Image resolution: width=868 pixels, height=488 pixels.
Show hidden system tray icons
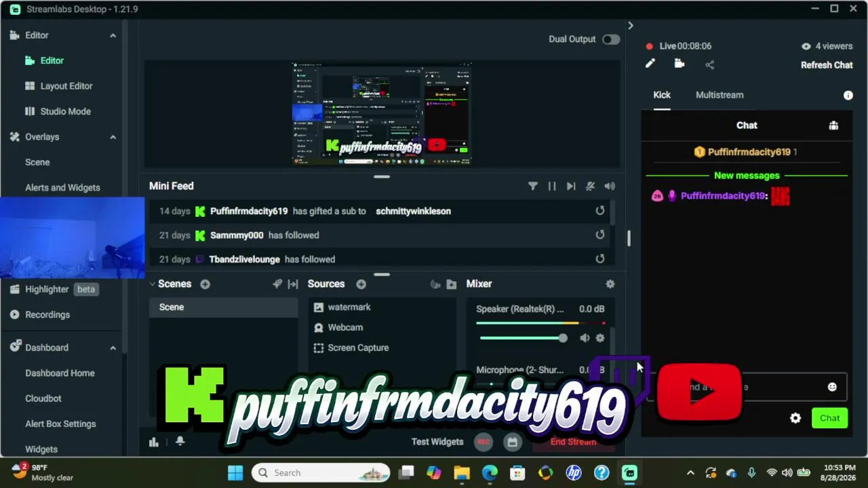[x=690, y=473]
